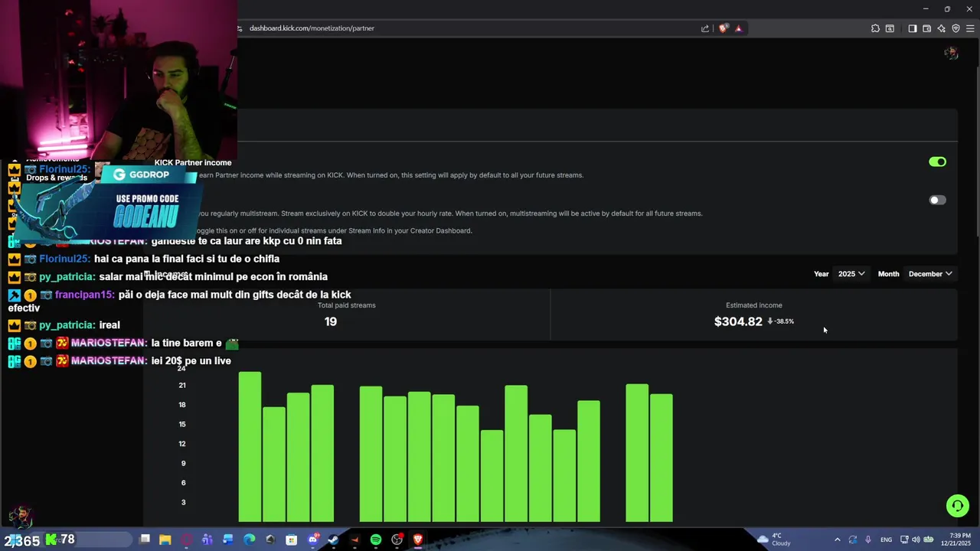Click the site info icon beside the URL
Image resolution: width=980 pixels, height=551 pixels.
(x=240, y=28)
